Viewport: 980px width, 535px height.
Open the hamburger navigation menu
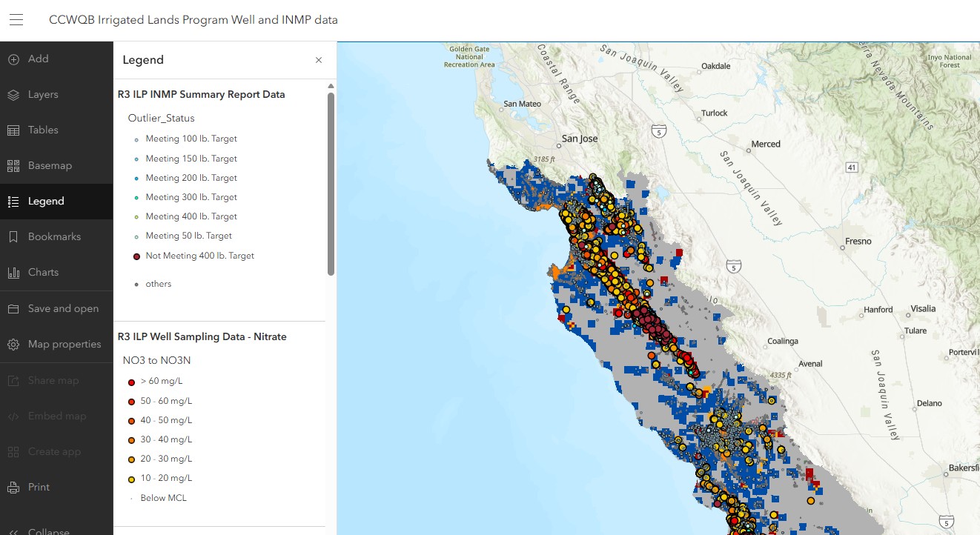click(16, 19)
